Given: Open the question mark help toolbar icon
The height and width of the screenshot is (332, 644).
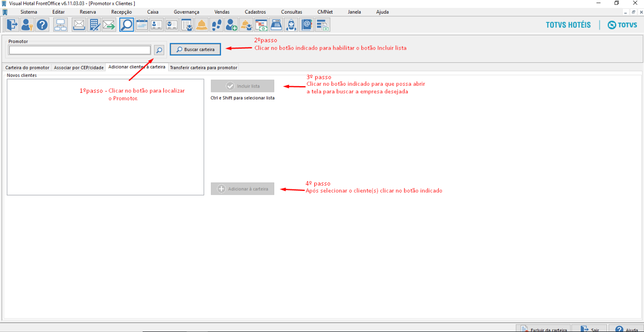Looking at the screenshot, I should click(x=42, y=25).
